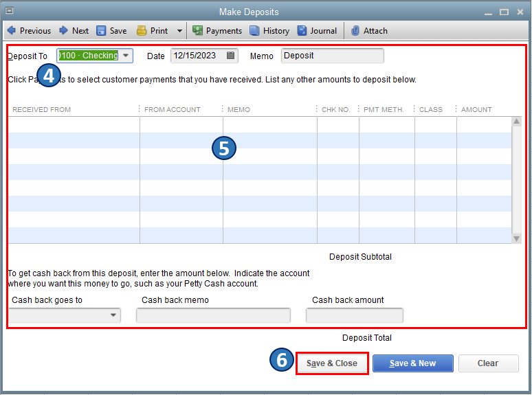
Task: Open the Print dropdown arrow
Action: tap(179, 31)
